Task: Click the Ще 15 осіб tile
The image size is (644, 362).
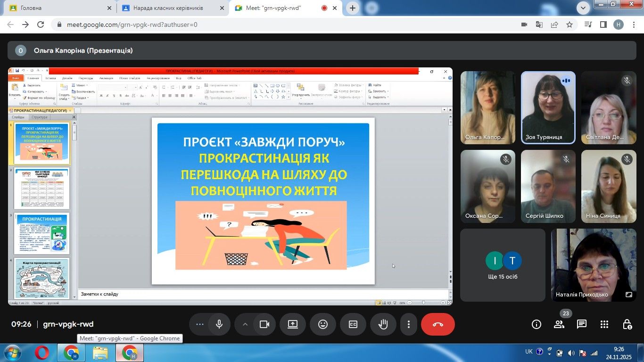Action: tap(503, 265)
